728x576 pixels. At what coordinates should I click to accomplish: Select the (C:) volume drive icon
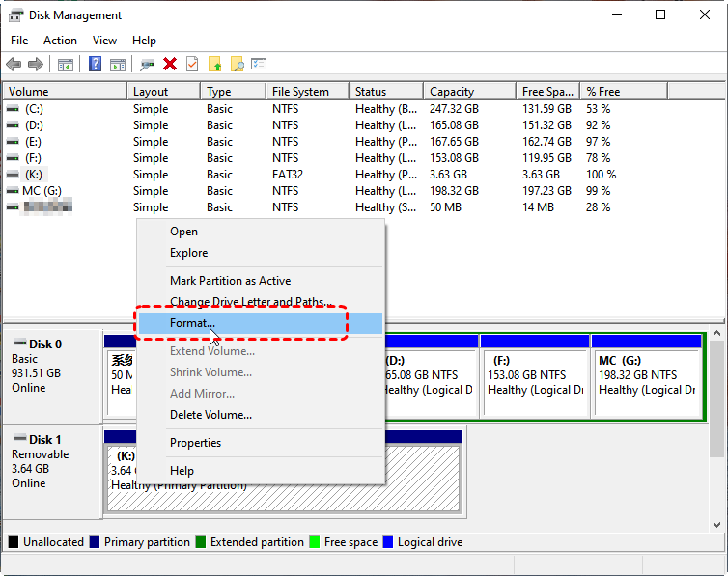click(13, 109)
